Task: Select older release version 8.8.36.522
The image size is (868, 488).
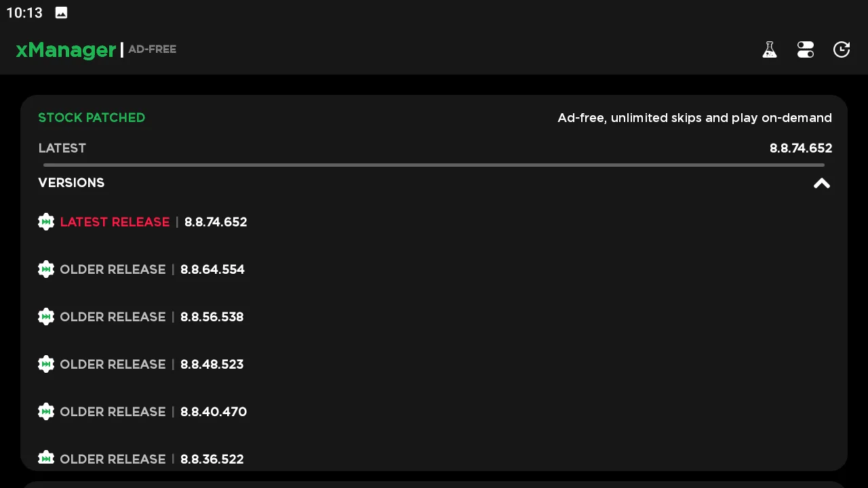Action: [x=212, y=460]
